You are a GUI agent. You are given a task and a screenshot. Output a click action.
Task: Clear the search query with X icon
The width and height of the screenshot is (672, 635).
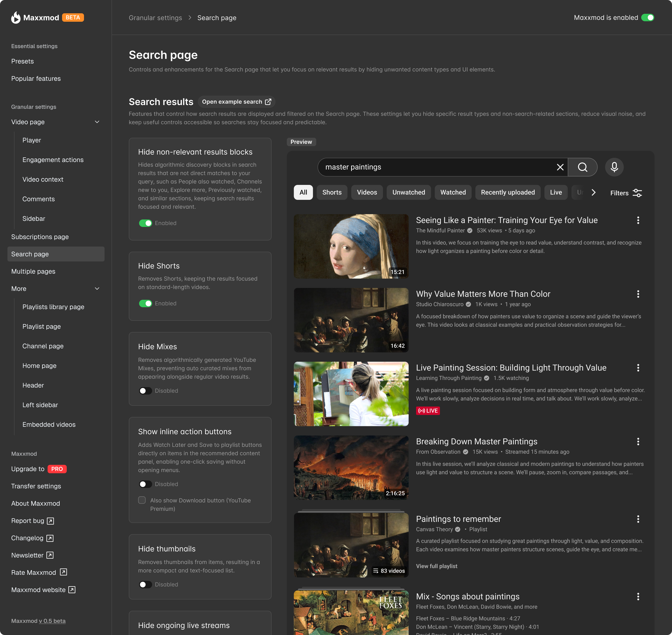click(560, 167)
